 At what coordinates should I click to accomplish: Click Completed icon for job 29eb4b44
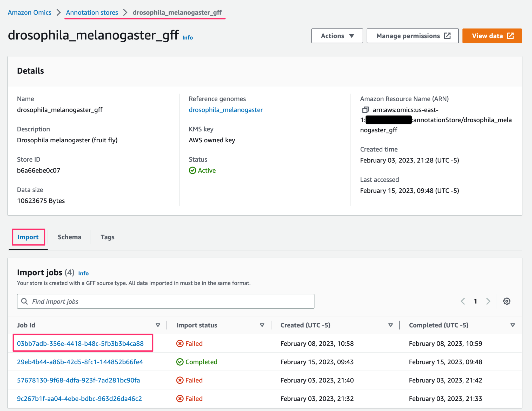coord(180,362)
